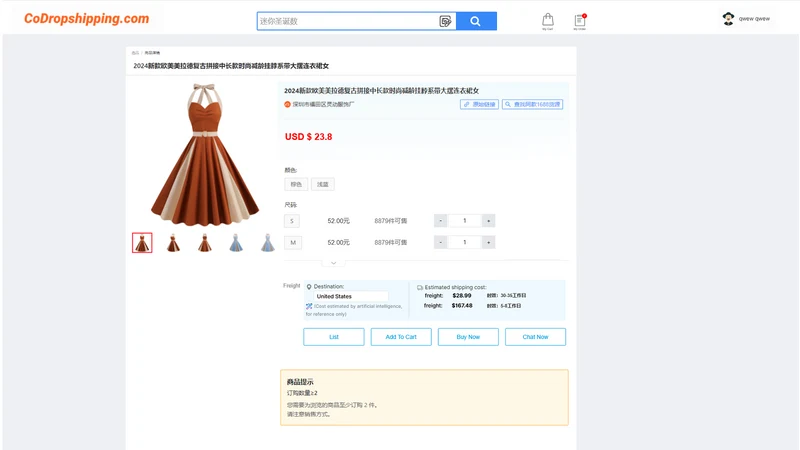Click the size M quantity field
The height and width of the screenshot is (450, 800).
[464, 242]
